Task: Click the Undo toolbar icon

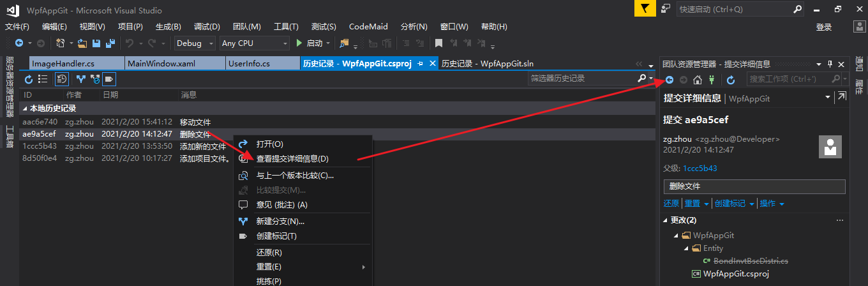Action: point(130,43)
